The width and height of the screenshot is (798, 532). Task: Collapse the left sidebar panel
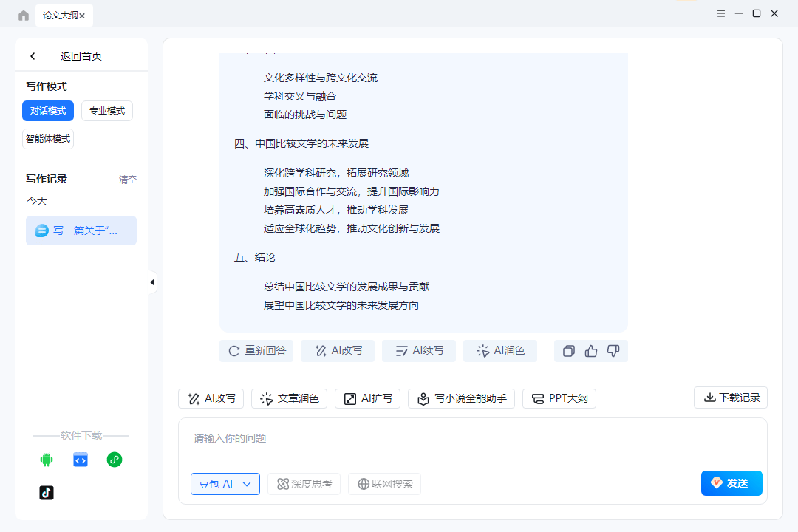(152, 282)
